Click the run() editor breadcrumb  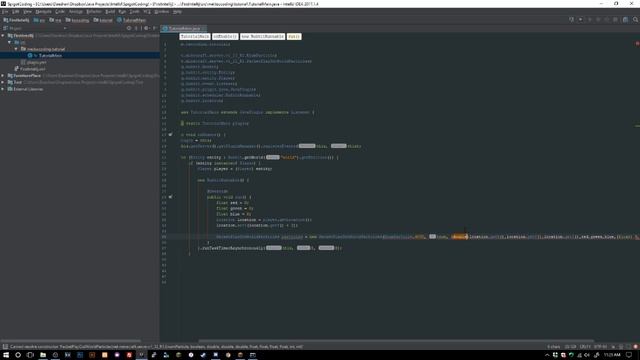click(x=294, y=37)
